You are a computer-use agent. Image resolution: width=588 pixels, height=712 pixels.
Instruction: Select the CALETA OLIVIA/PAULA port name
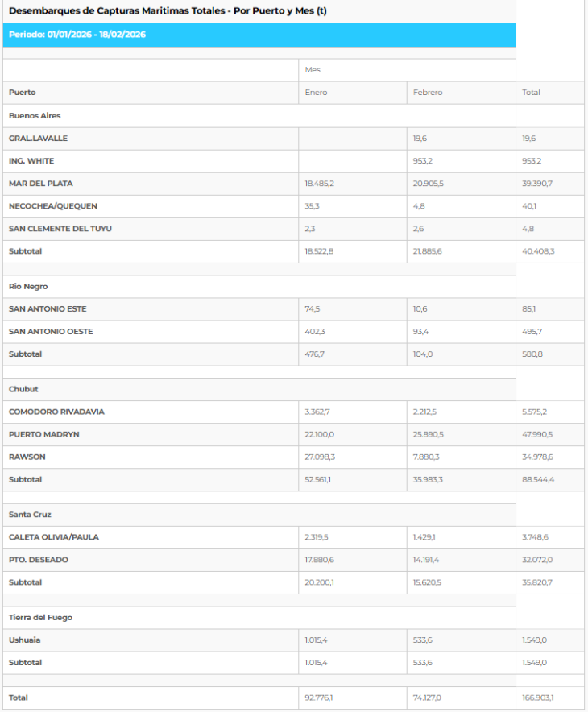coord(54,537)
